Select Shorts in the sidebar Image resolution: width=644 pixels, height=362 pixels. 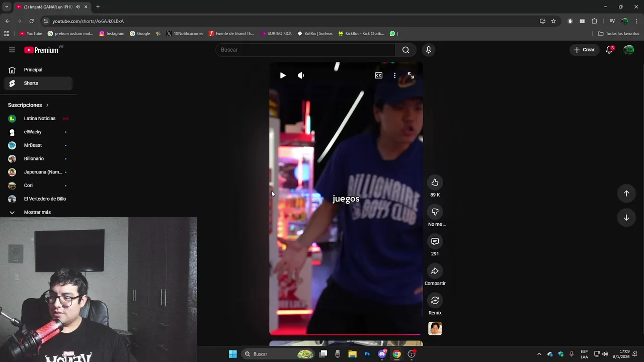(38, 83)
